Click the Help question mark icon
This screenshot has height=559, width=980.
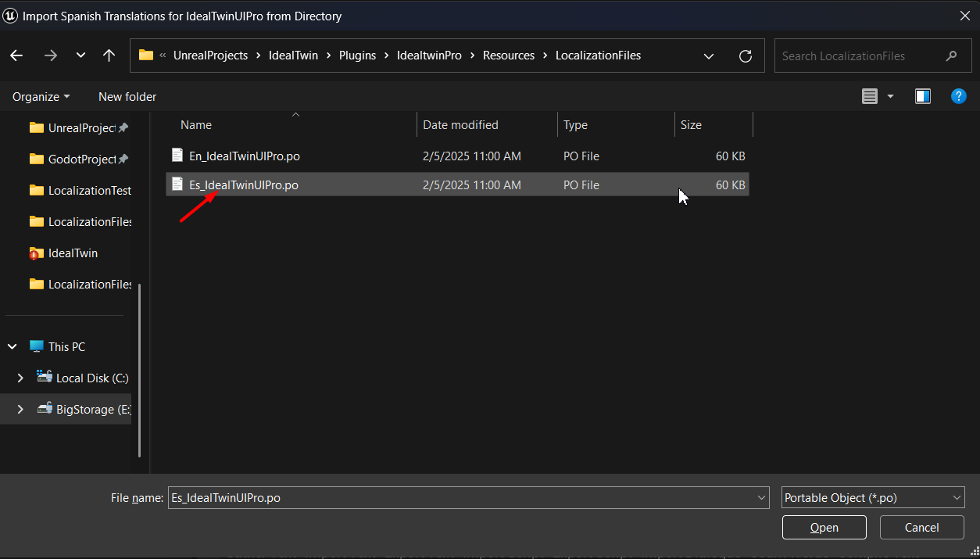point(958,96)
